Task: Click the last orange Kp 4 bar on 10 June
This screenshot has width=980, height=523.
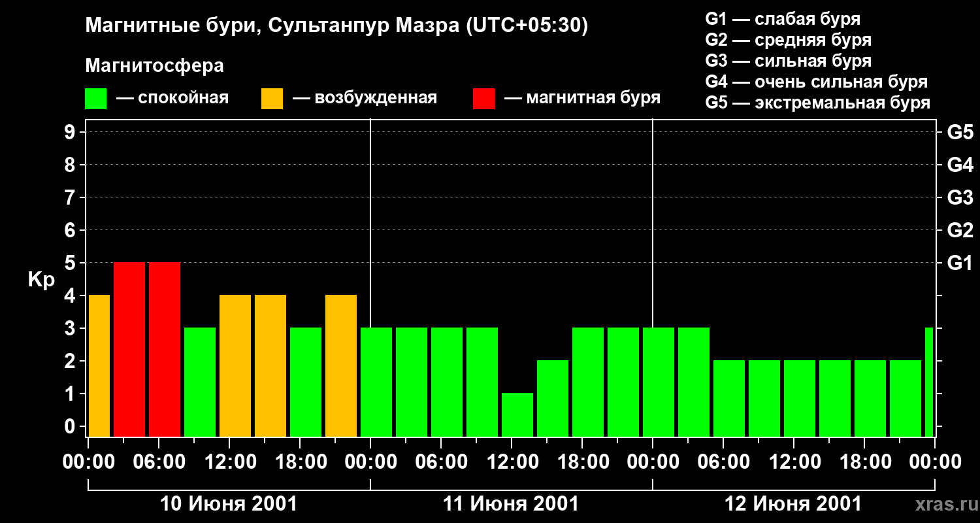Action: tap(341, 365)
